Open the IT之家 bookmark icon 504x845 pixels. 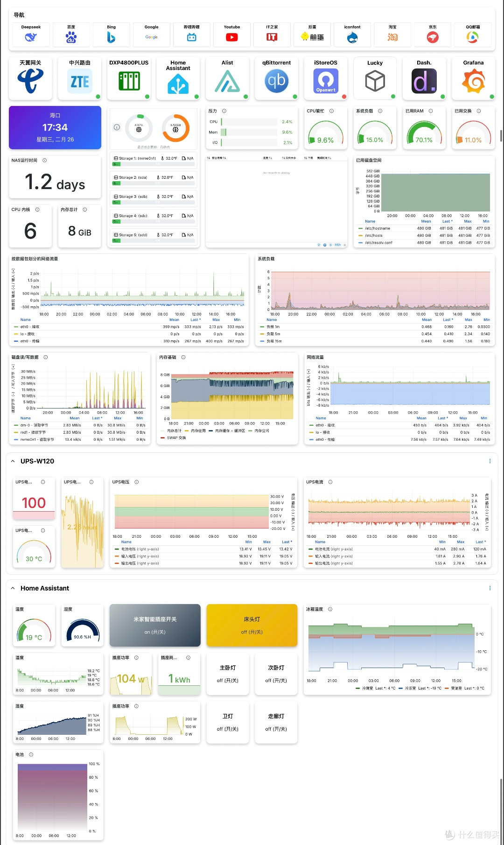[x=272, y=37]
